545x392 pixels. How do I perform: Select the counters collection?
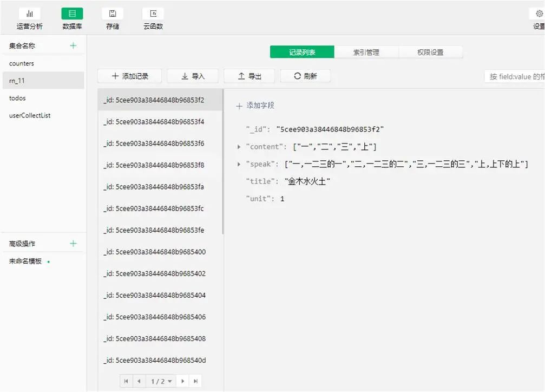pyautogui.click(x=43, y=63)
